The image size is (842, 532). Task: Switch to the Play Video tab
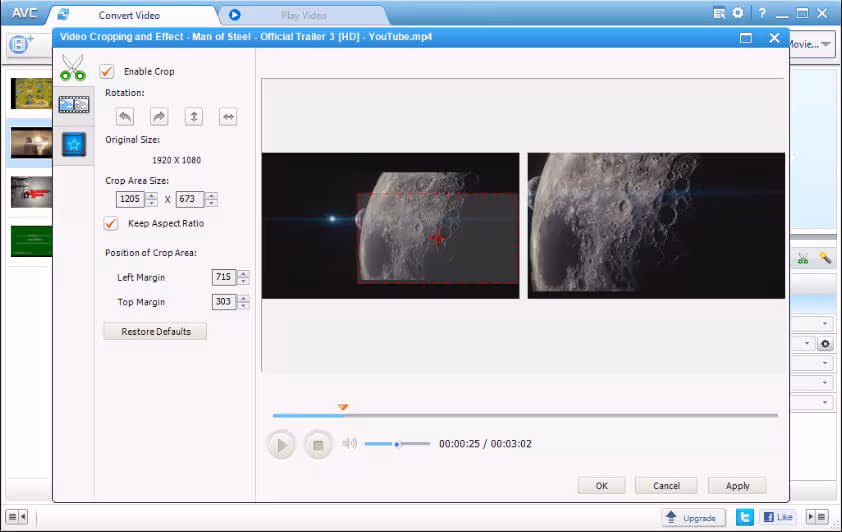[x=303, y=16]
